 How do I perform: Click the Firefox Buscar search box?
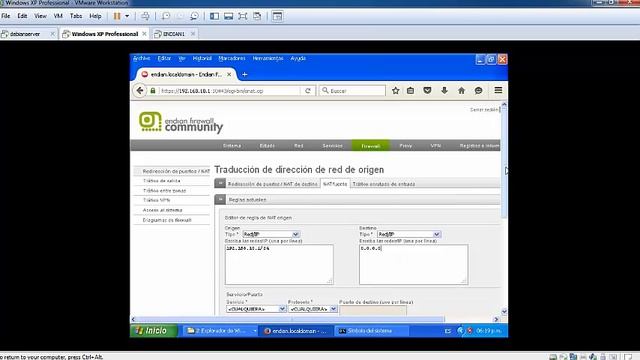[352, 91]
